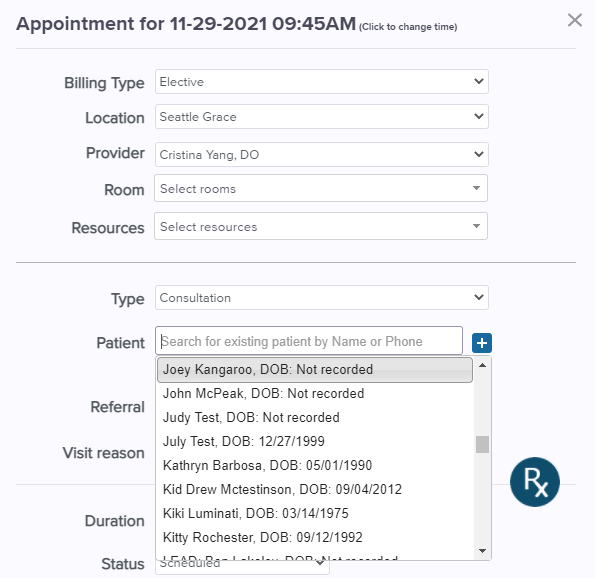Open the round Rx prescription button
595x578 pixels.
(x=535, y=482)
